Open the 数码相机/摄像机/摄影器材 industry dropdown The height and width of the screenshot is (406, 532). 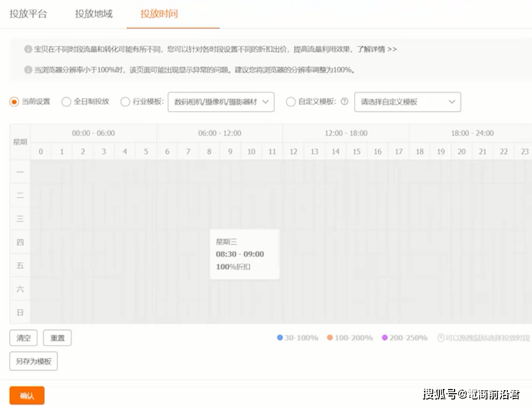221,102
